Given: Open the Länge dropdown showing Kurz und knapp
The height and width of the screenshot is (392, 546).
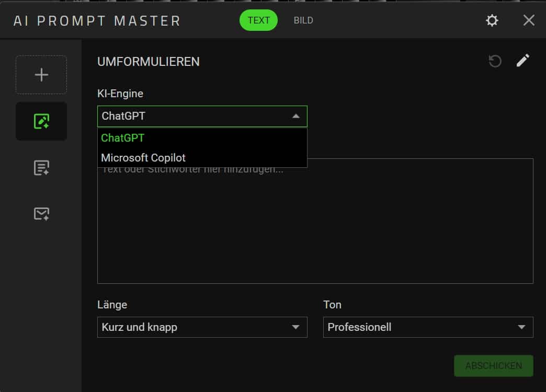Looking at the screenshot, I should 194,327.
